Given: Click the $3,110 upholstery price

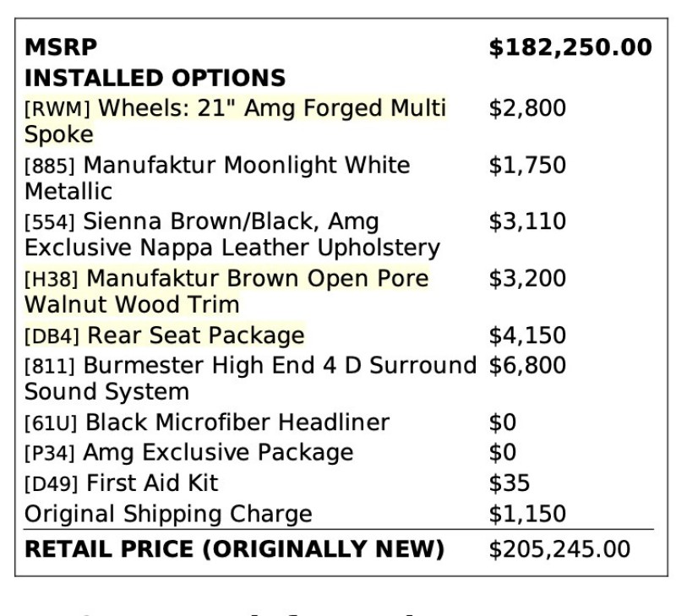Looking at the screenshot, I should (x=527, y=222).
